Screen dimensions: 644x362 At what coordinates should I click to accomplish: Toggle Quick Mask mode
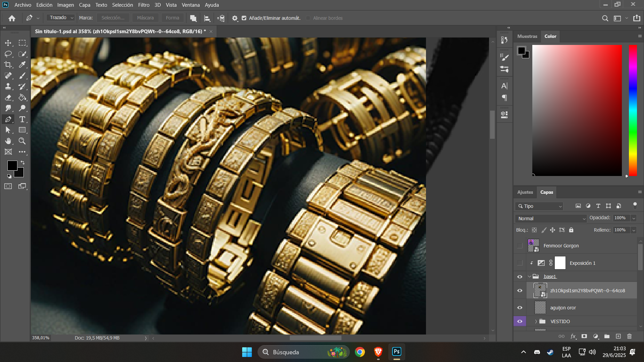point(8,186)
